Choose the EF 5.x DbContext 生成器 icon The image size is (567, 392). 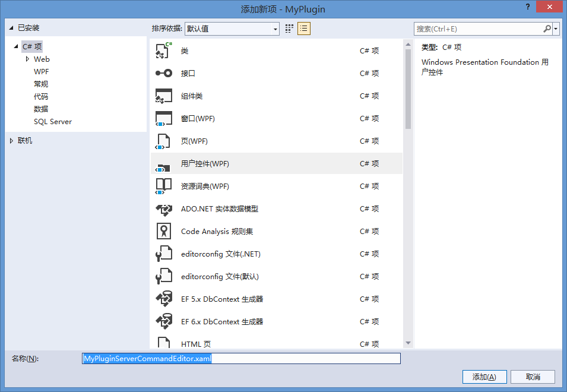point(164,299)
